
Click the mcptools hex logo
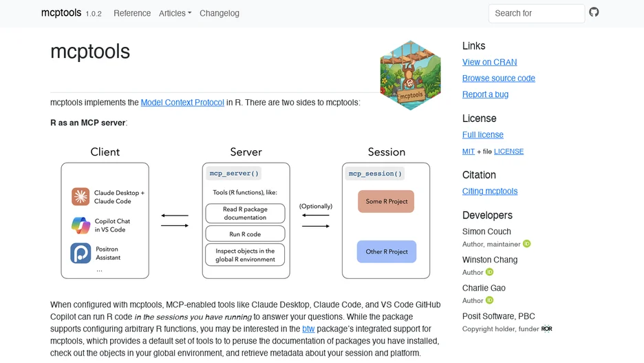click(x=410, y=75)
